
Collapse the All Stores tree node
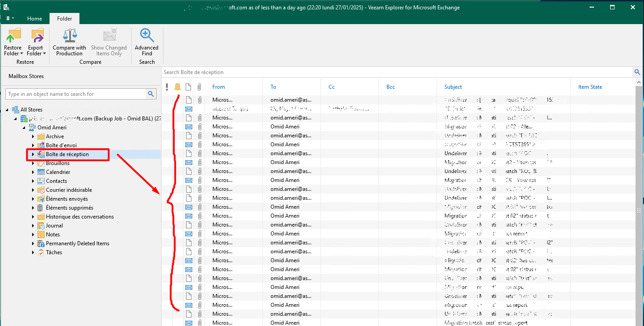click(x=8, y=110)
